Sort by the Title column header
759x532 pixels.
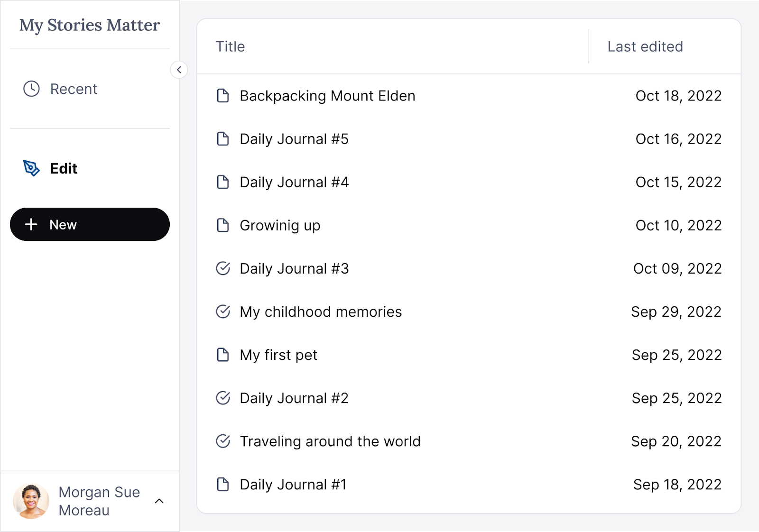tap(231, 46)
